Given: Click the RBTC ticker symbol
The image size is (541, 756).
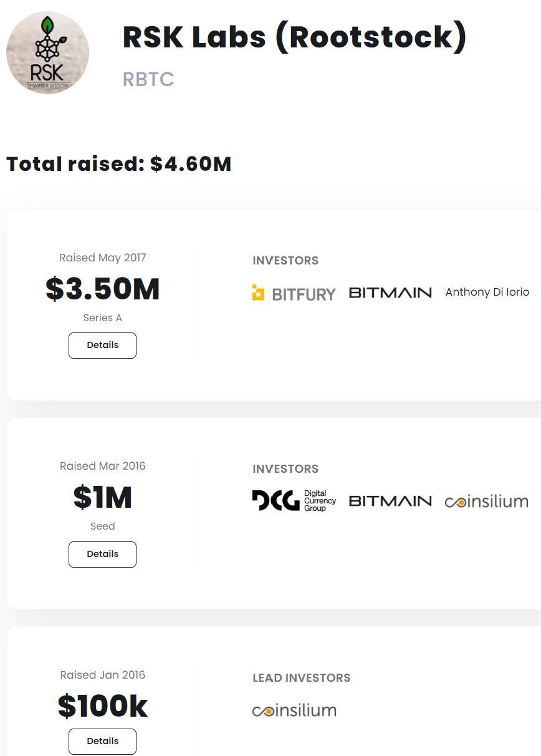Looking at the screenshot, I should tap(148, 80).
